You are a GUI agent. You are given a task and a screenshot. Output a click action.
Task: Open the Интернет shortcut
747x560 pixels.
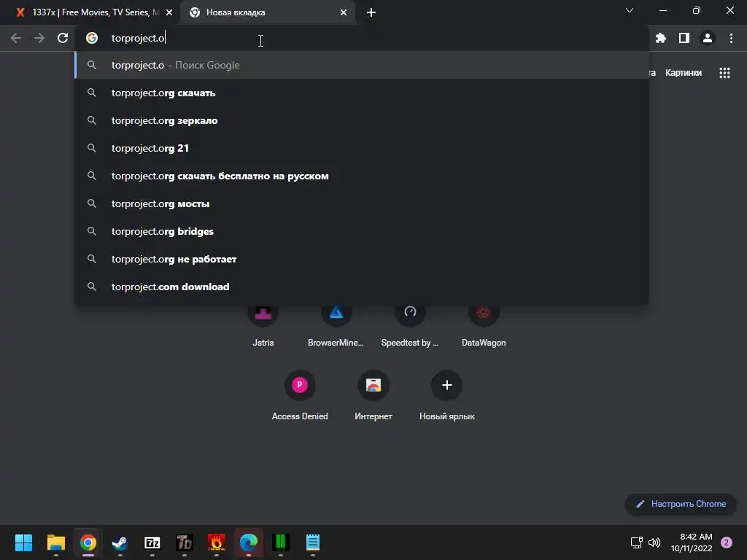click(x=373, y=395)
